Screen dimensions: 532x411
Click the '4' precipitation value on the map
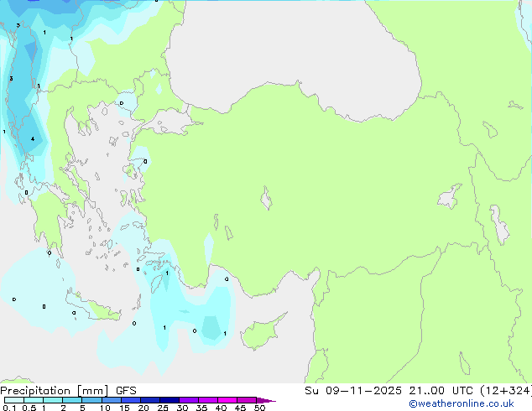tap(33, 138)
